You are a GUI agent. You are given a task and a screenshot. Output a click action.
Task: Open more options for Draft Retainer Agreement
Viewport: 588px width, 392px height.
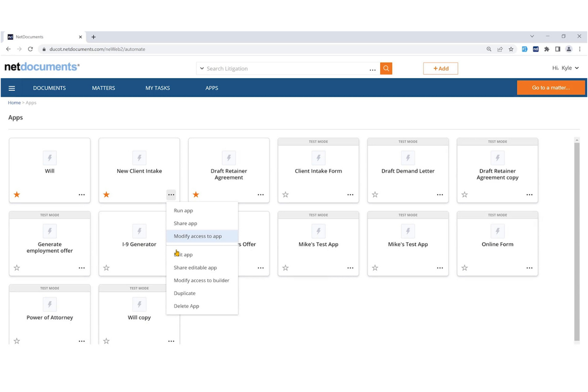click(261, 195)
